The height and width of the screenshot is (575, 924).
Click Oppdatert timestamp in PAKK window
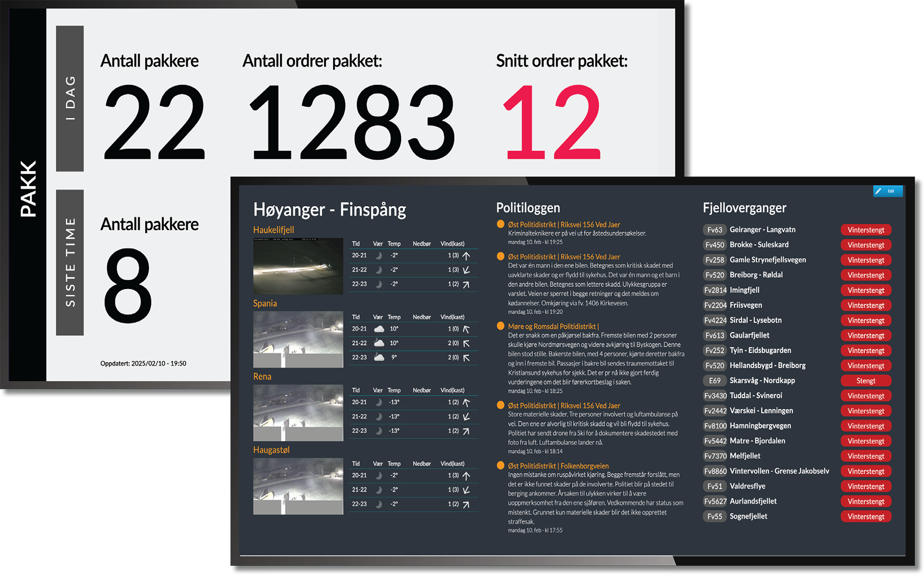pyautogui.click(x=143, y=363)
